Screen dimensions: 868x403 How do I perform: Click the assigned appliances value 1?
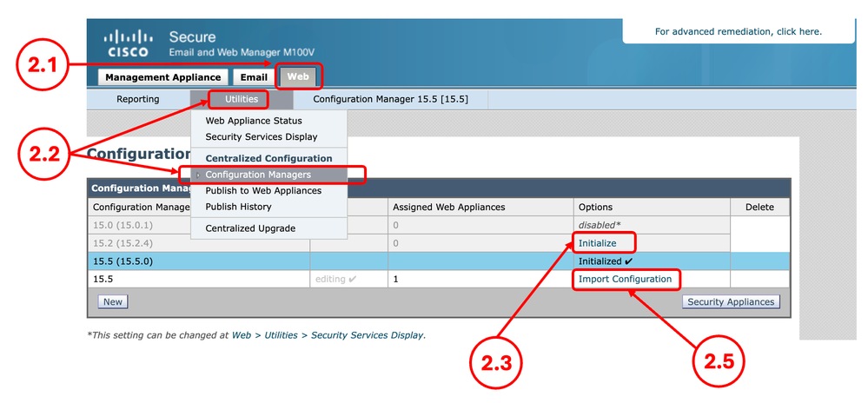tap(396, 279)
